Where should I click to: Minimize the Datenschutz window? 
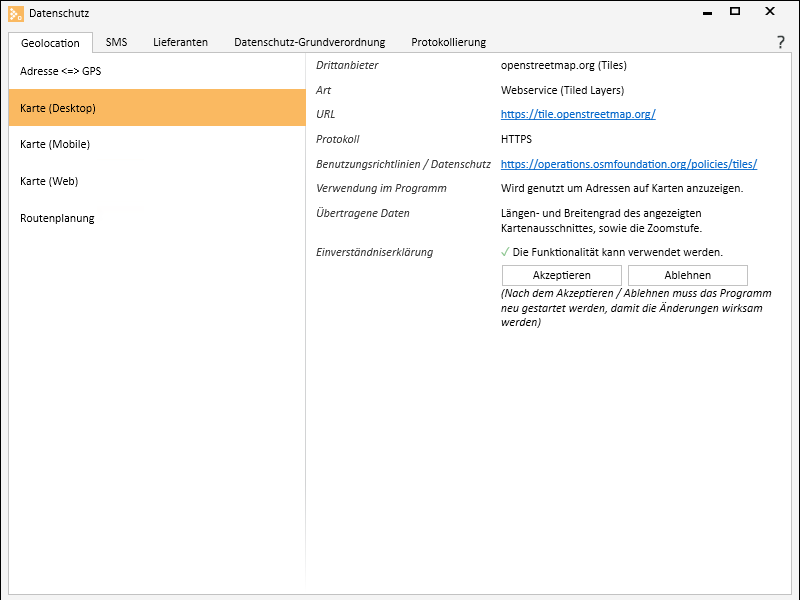pyautogui.click(x=707, y=12)
